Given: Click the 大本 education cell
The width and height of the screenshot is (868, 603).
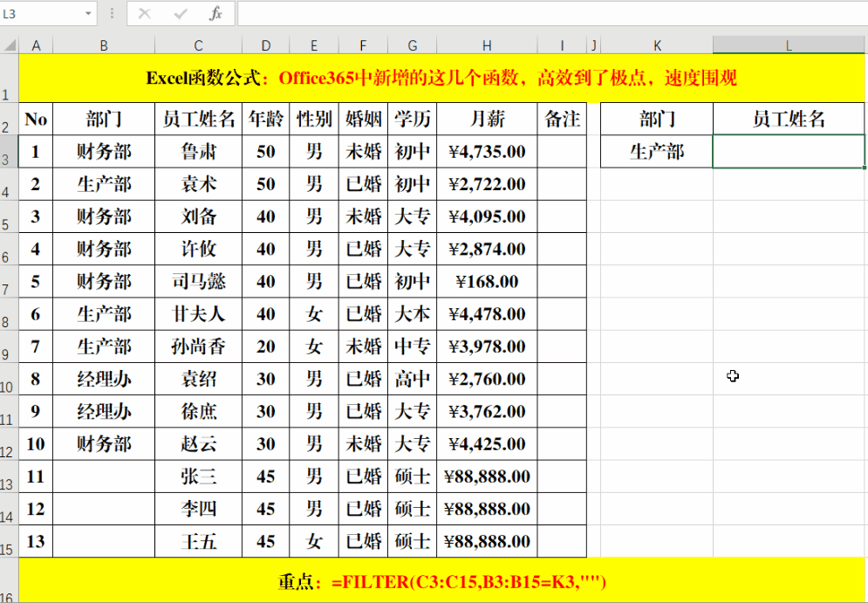Looking at the screenshot, I should [412, 314].
